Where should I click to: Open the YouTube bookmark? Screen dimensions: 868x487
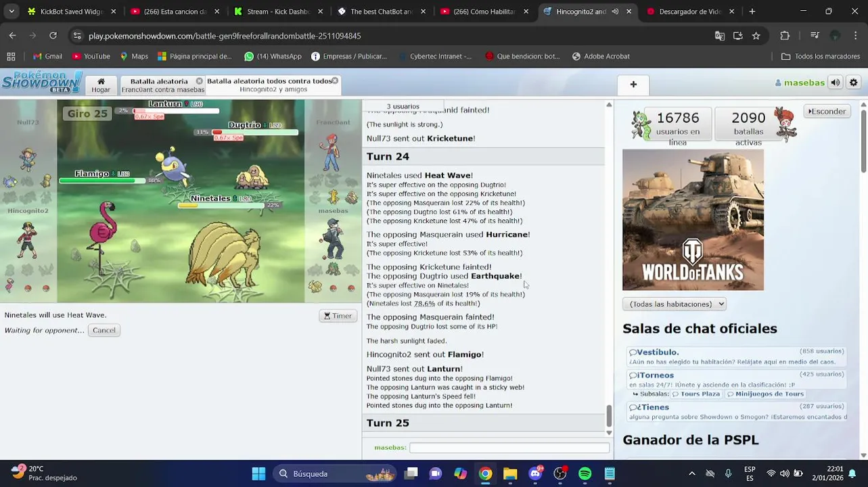point(91,56)
